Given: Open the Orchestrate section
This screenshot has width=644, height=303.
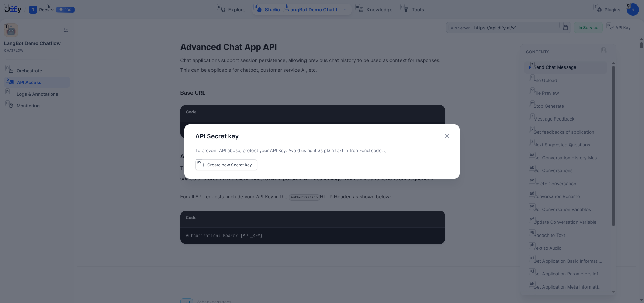Looking at the screenshot, I should point(29,71).
